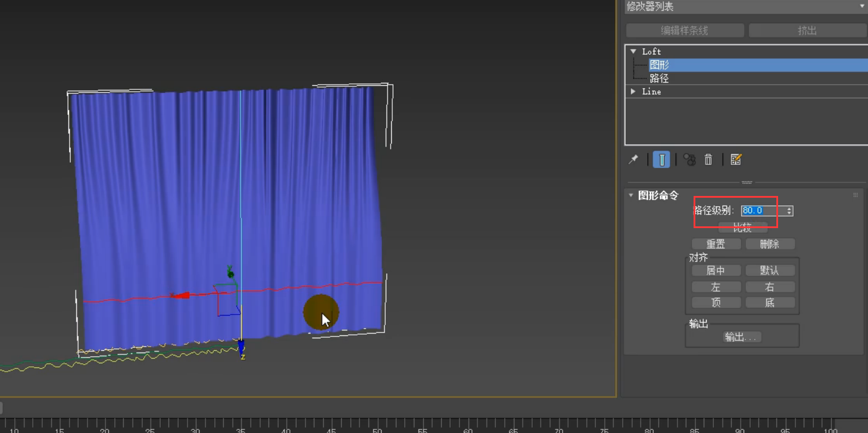The image size is (868, 433).
Task: Click the 路径级别 spinner arrows
Action: (x=789, y=211)
